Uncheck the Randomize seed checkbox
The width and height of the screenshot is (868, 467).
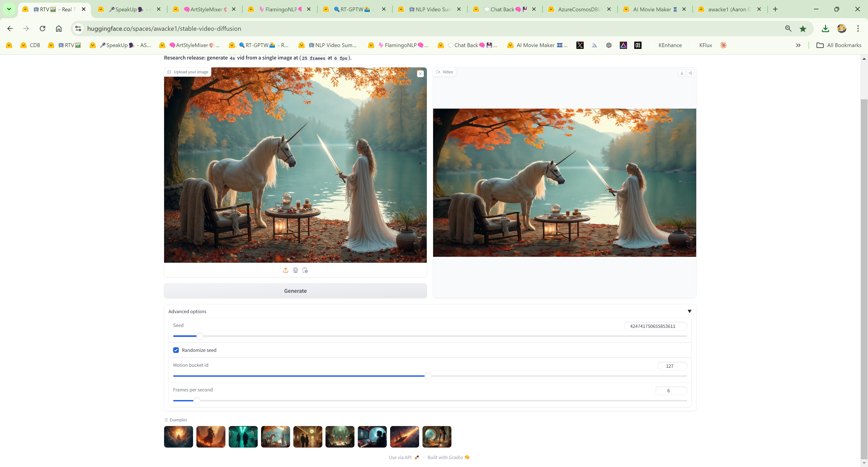click(x=176, y=350)
